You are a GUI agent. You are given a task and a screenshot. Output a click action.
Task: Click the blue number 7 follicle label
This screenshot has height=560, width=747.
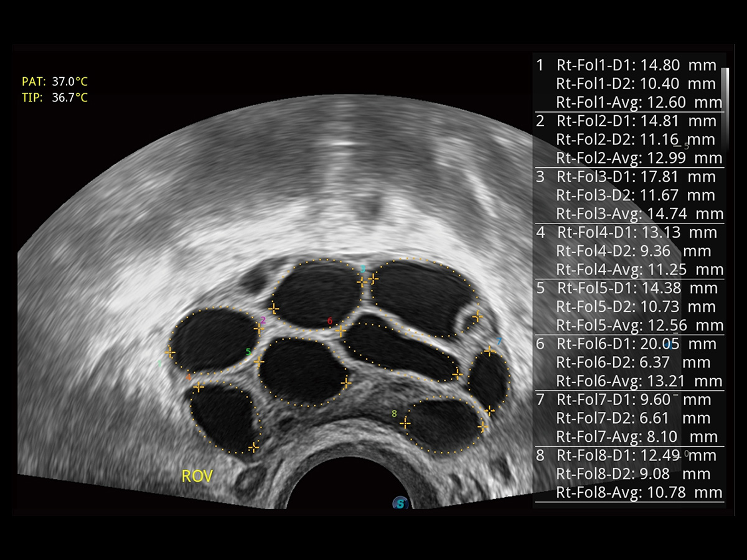pos(499,342)
